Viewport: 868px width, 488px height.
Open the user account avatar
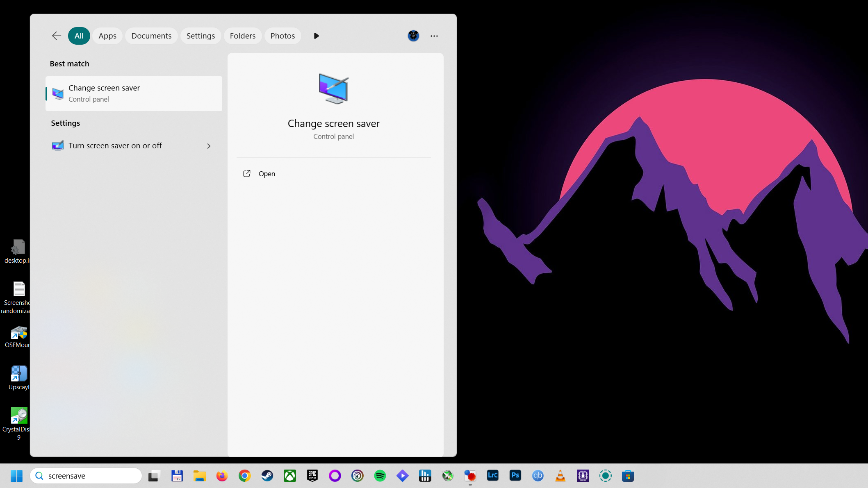click(x=413, y=36)
